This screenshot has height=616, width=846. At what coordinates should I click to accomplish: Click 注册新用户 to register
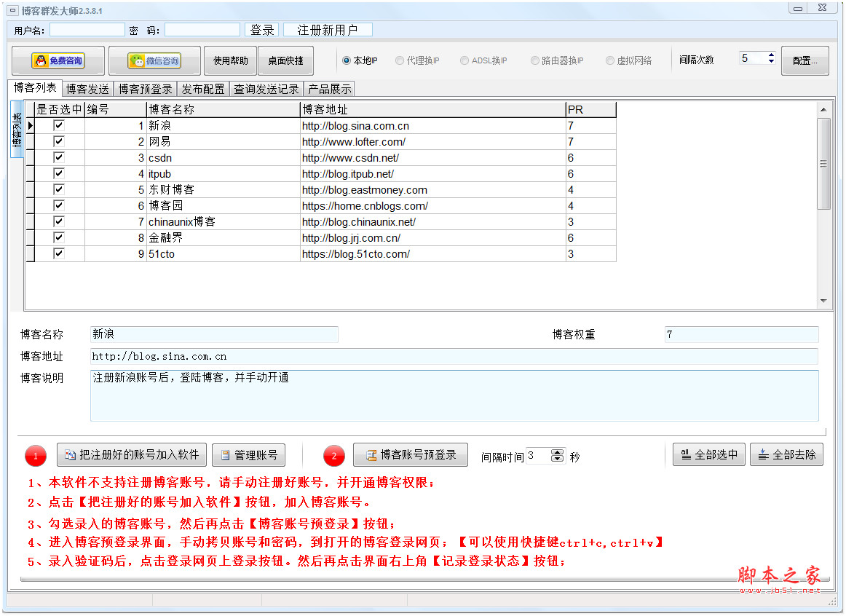(328, 30)
